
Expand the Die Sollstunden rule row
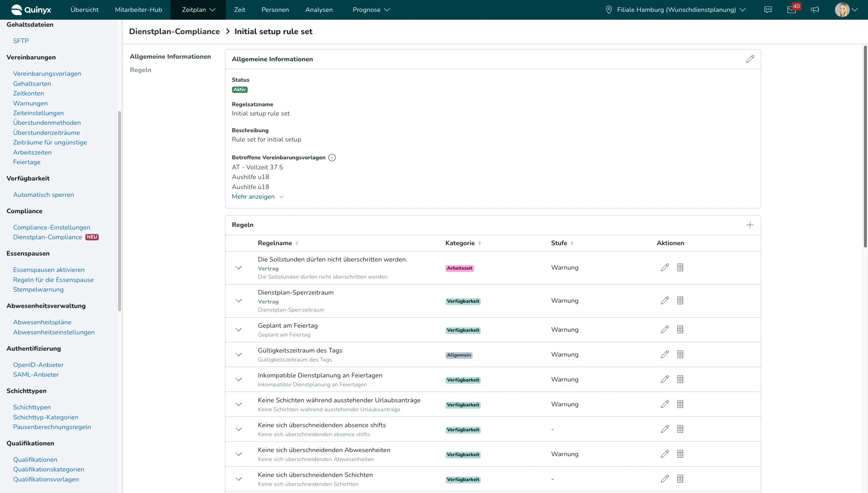click(239, 267)
